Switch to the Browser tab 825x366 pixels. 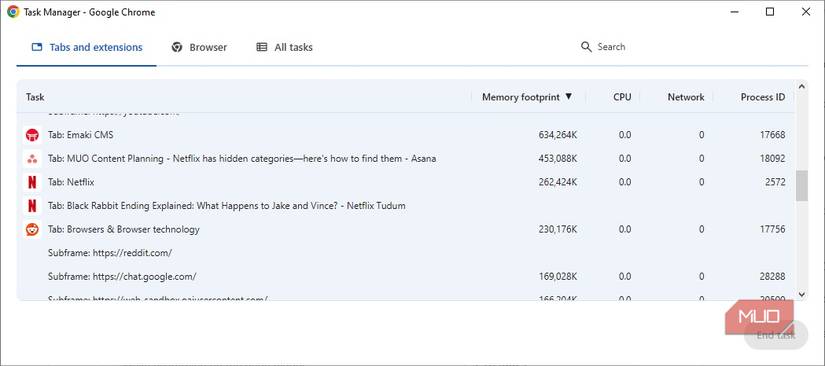tap(199, 47)
